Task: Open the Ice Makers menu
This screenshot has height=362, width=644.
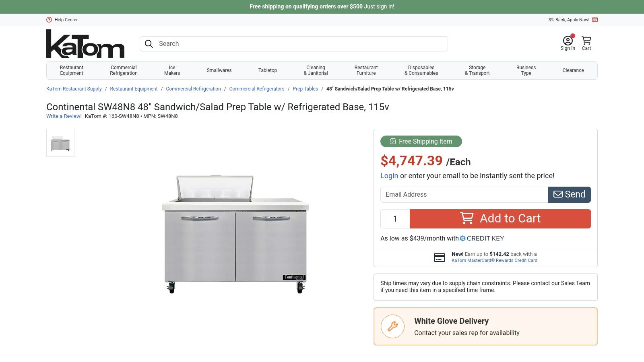Action: (x=172, y=70)
